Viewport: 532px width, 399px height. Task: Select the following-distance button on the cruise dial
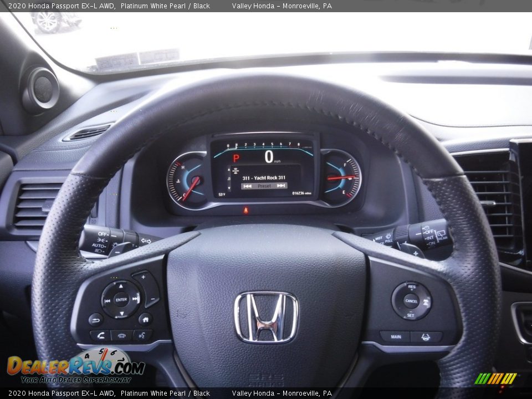[x=426, y=301]
